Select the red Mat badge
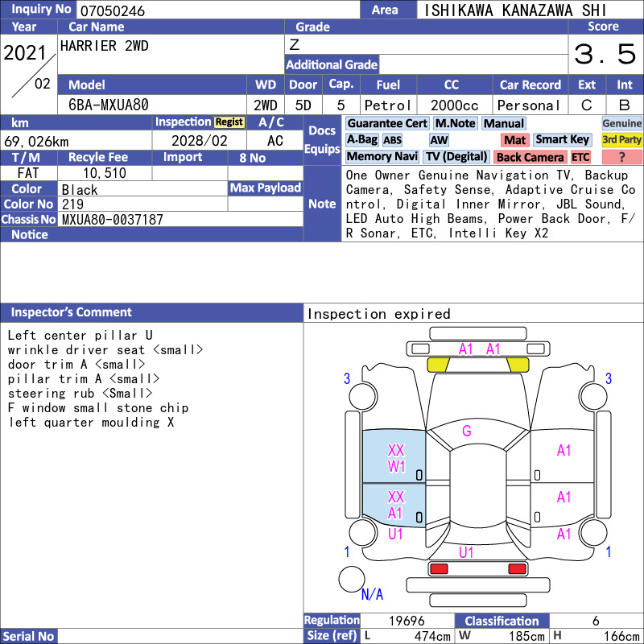The image size is (644, 644). (x=514, y=140)
